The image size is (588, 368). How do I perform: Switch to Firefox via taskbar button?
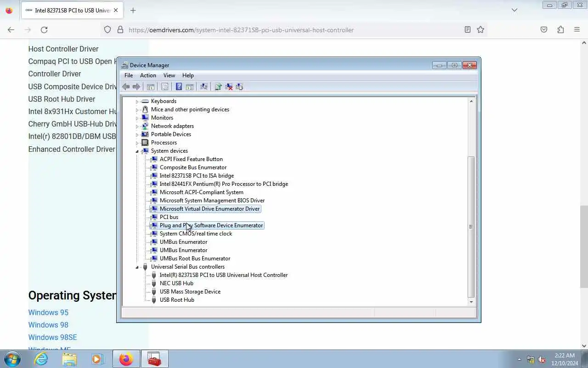point(126,359)
